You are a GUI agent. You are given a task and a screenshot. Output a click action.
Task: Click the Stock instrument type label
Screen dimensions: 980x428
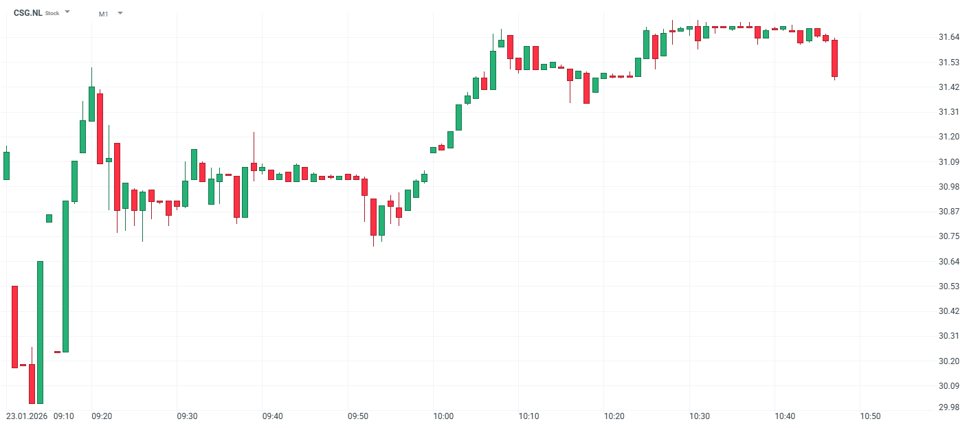[52, 14]
